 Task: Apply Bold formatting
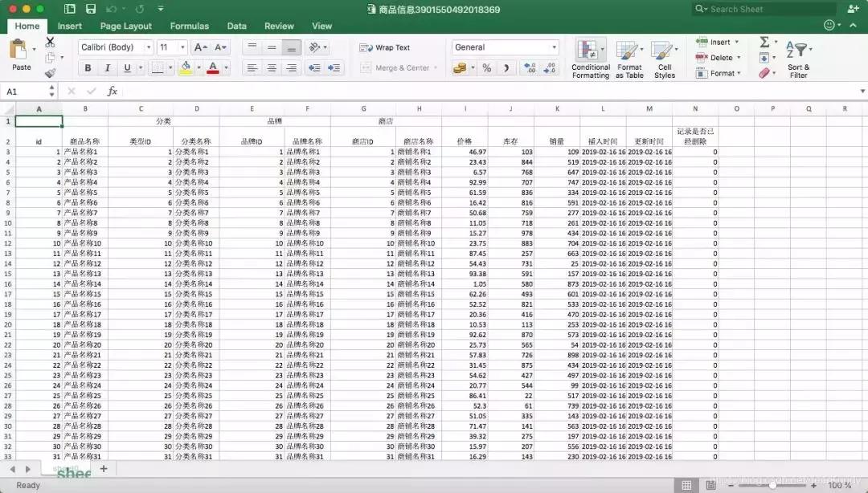(x=87, y=67)
